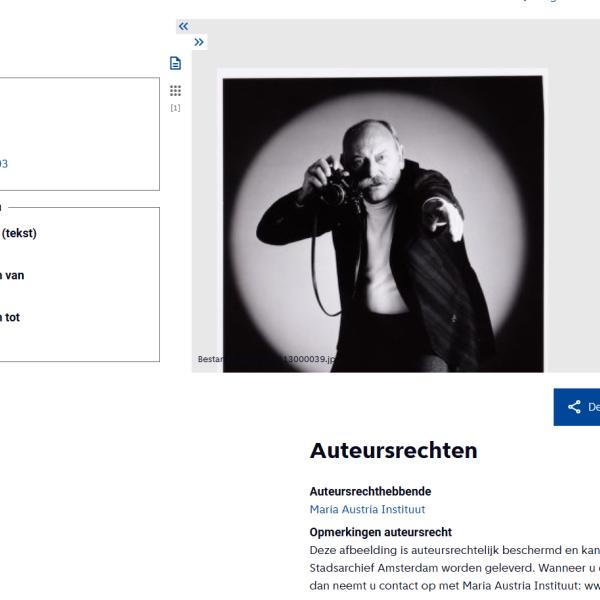Click the left-pointing double chevron collapse icon
The width and height of the screenshot is (600, 600).
pyautogui.click(x=183, y=26)
